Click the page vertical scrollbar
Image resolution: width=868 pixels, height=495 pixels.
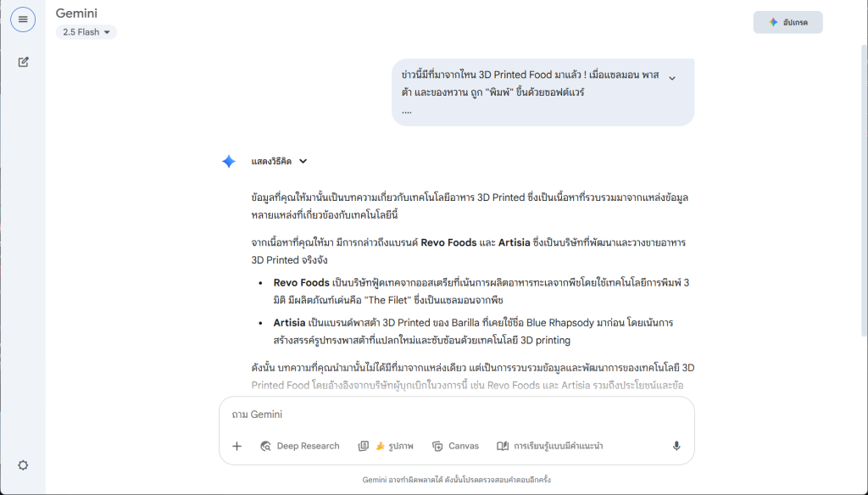[x=864, y=191]
